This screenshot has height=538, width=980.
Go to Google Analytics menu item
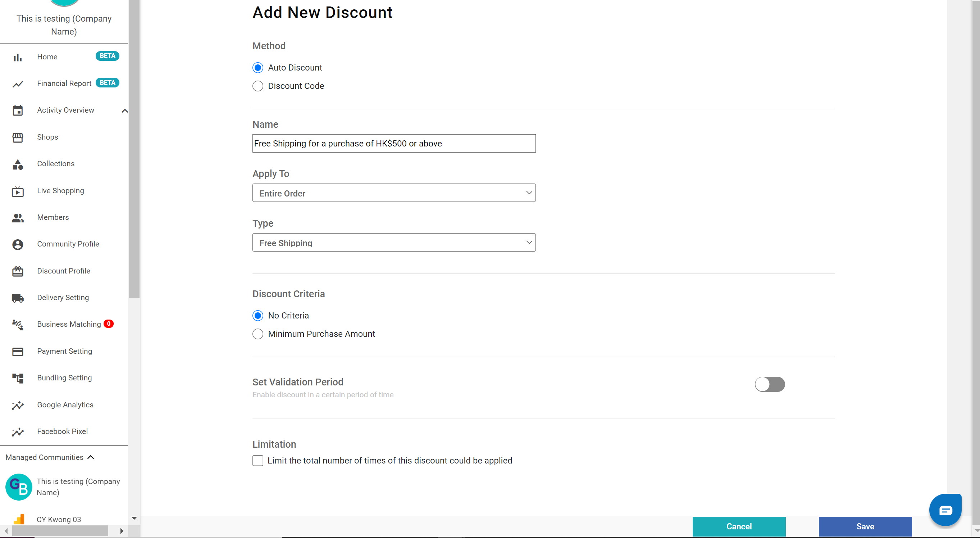click(65, 405)
